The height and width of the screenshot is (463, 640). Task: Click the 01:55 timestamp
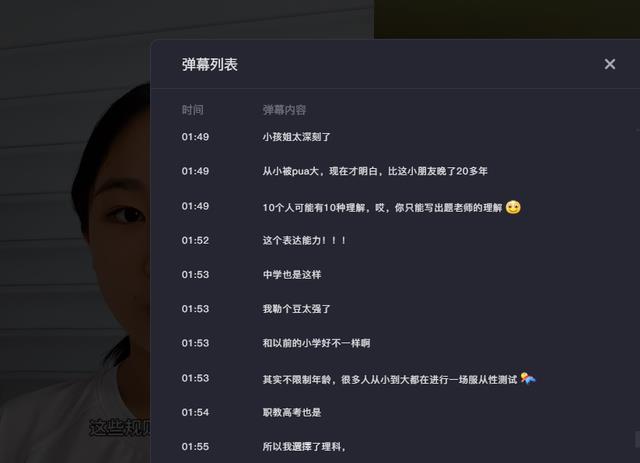[x=195, y=447]
